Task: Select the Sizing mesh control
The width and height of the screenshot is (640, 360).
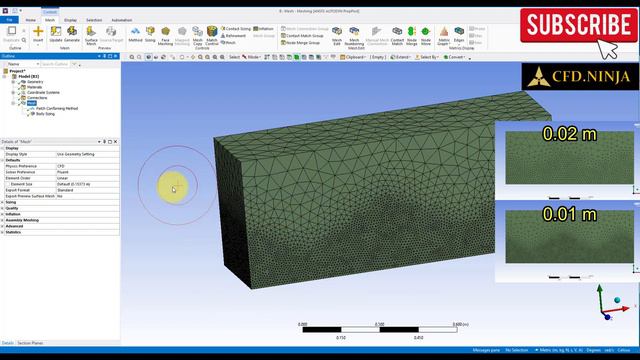Action: coord(150,34)
